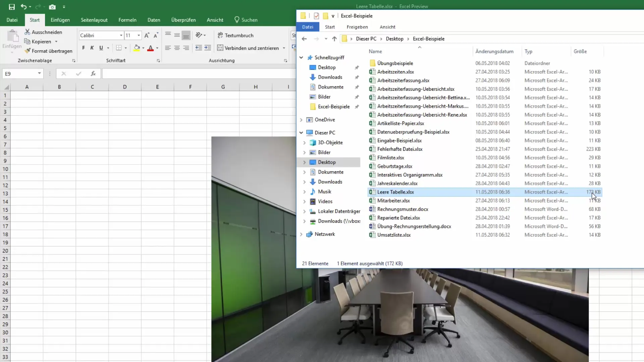Screen dimensions: 644x362
Task: Switch to the Start ribbon tab
Action: pos(35,19)
